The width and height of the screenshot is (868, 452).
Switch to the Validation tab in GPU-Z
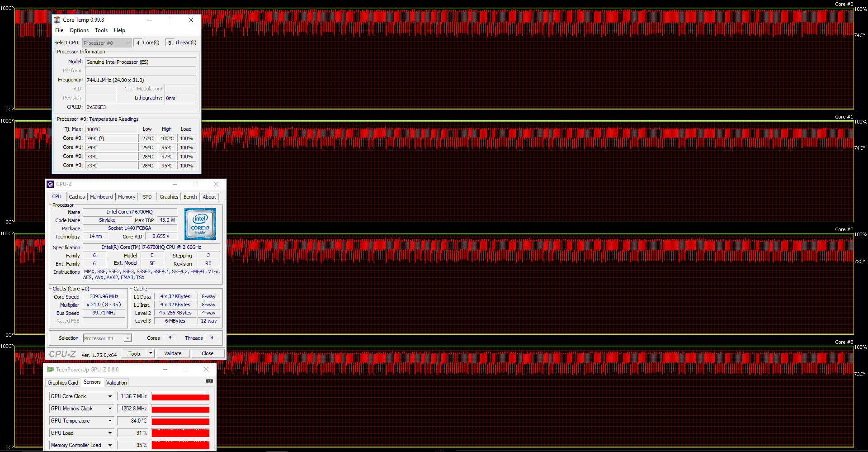coord(116,383)
